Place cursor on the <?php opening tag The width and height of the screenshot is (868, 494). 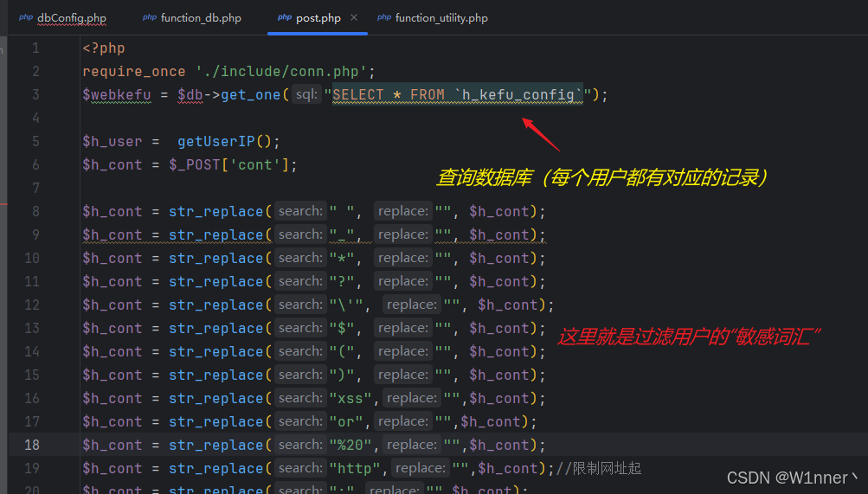(104, 48)
